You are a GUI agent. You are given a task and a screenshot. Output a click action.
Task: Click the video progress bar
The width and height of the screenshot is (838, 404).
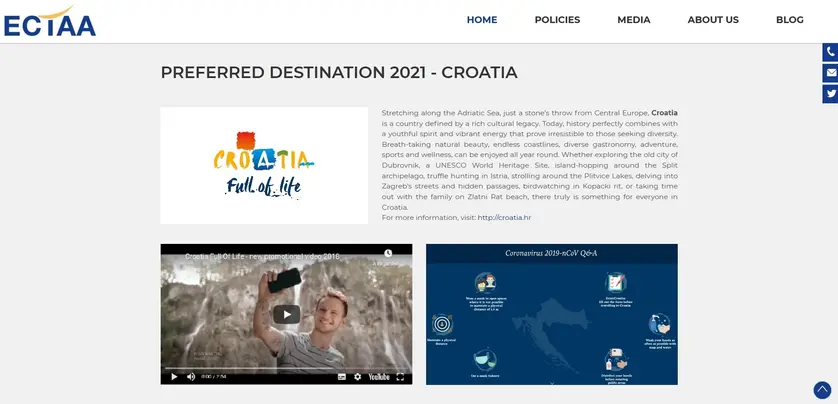point(286,368)
